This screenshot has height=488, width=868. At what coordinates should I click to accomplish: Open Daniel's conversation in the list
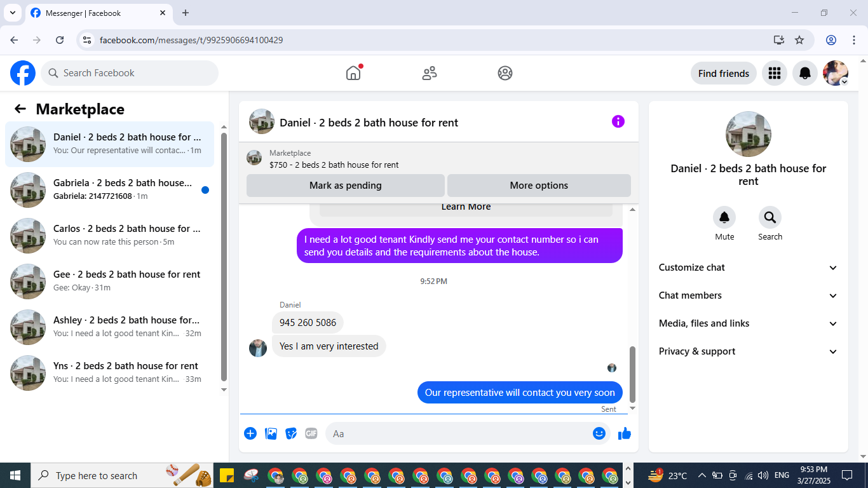coord(109,144)
